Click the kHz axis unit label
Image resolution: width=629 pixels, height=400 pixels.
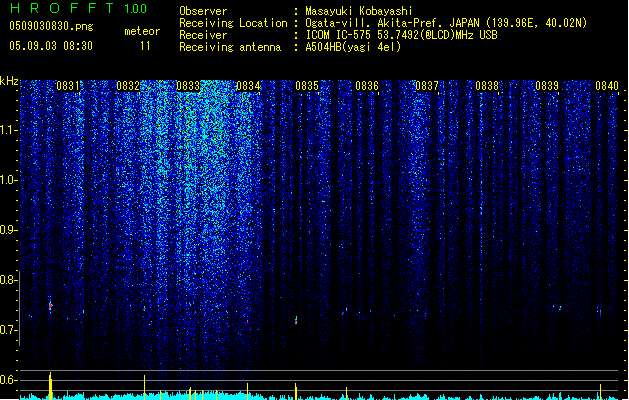9,81
